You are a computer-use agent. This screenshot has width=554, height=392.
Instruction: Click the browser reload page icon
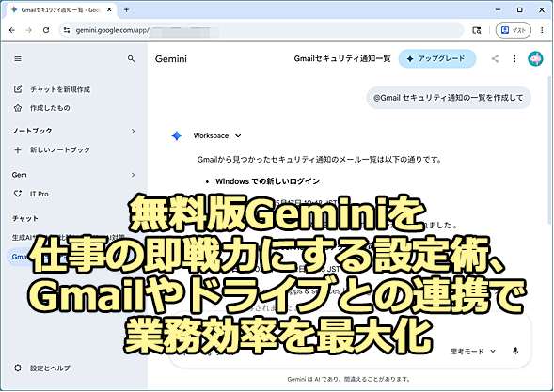pyautogui.click(x=46, y=30)
